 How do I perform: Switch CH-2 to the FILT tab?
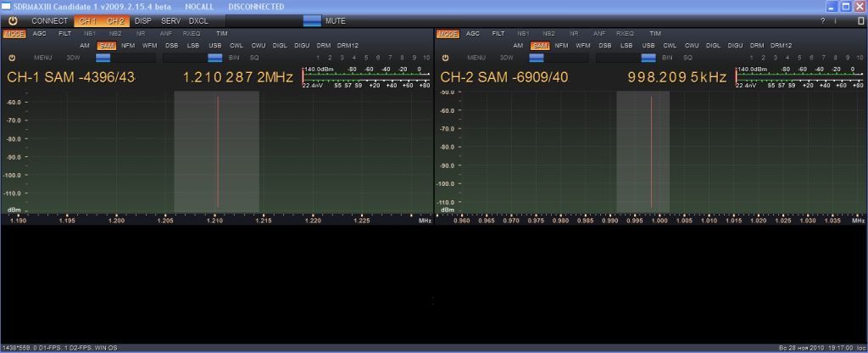pyautogui.click(x=498, y=34)
